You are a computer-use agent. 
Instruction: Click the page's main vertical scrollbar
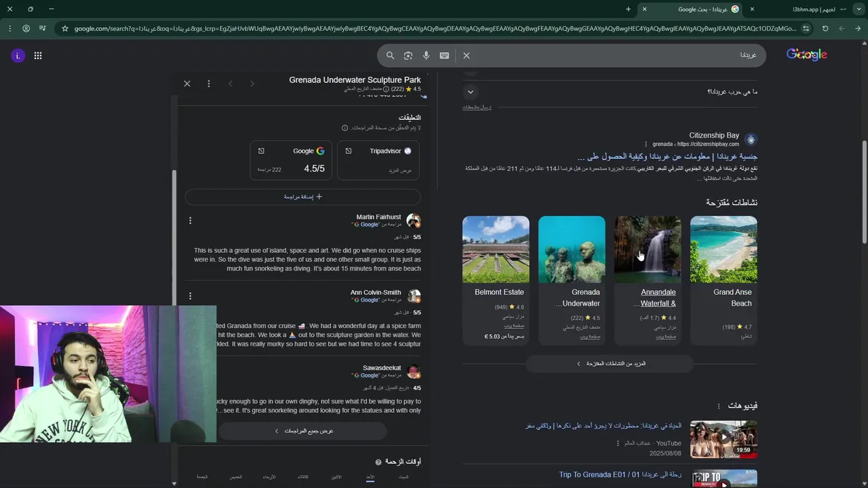tap(865, 192)
